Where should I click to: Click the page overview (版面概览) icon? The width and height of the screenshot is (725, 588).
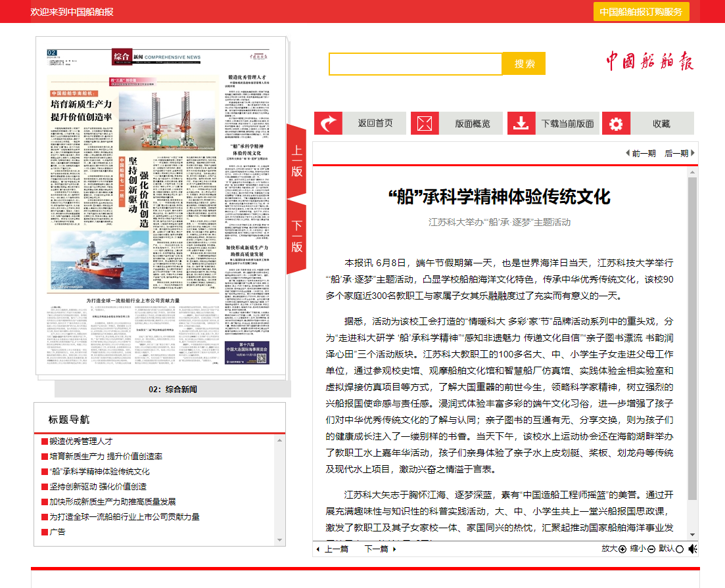pyautogui.click(x=425, y=124)
